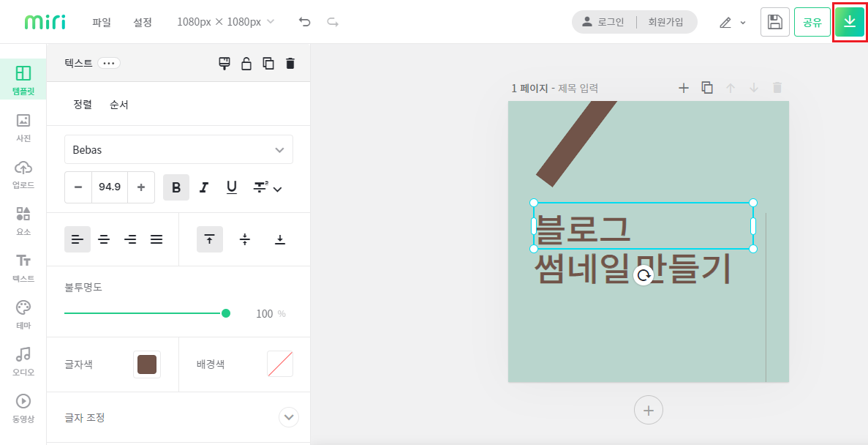This screenshot has width=868, height=445.
Task: Switch to the 정렬 tab
Action: click(x=83, y=104)
